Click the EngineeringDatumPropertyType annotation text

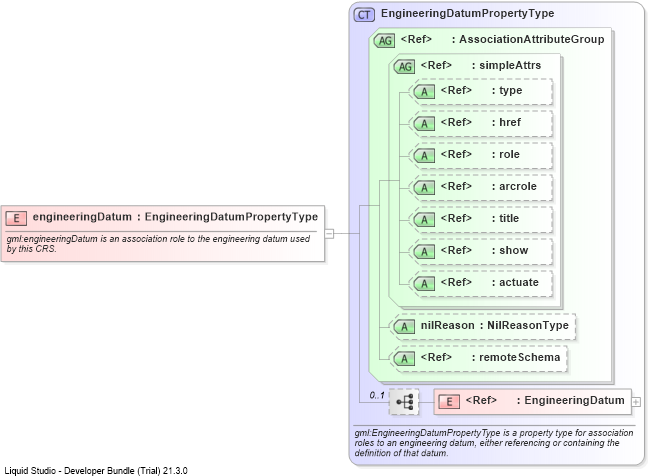(x=494, y=443)
